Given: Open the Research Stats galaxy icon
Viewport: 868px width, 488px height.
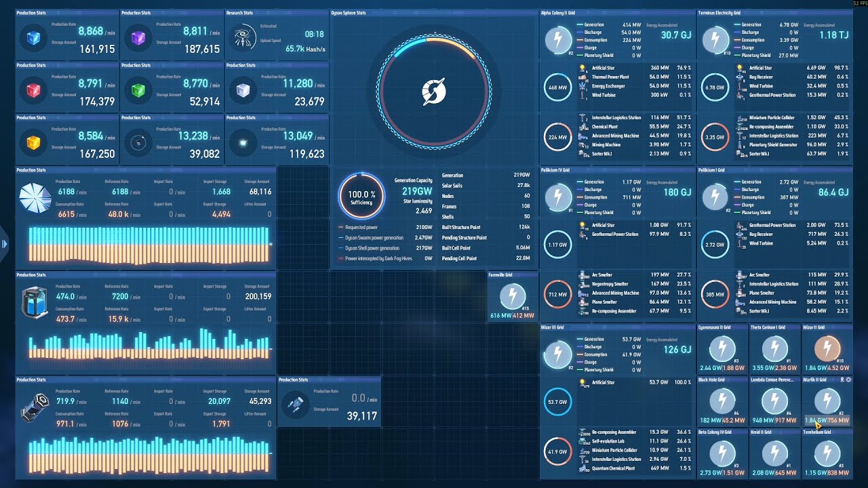Looking at the screenshot, I should coord(243,38).
